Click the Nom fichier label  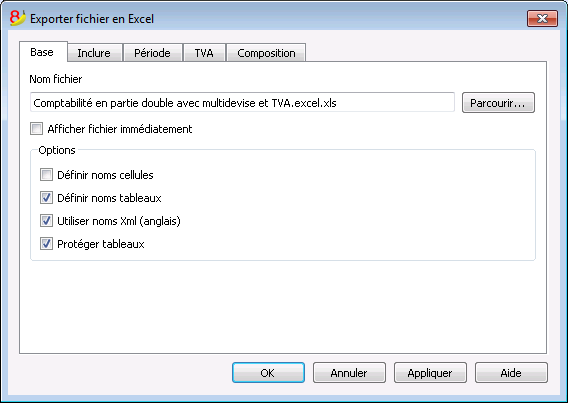pos(56,79)
